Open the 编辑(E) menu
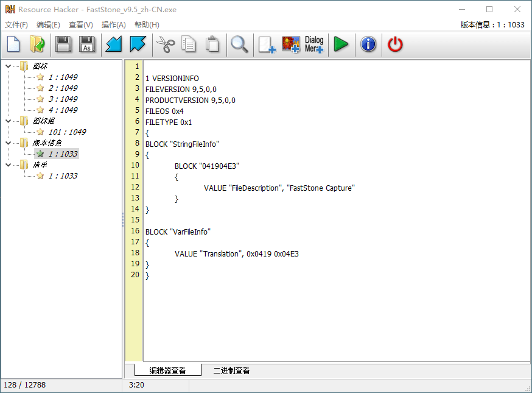Image resolution: width=532 pixels, height=393 pixels. [48, 25]
